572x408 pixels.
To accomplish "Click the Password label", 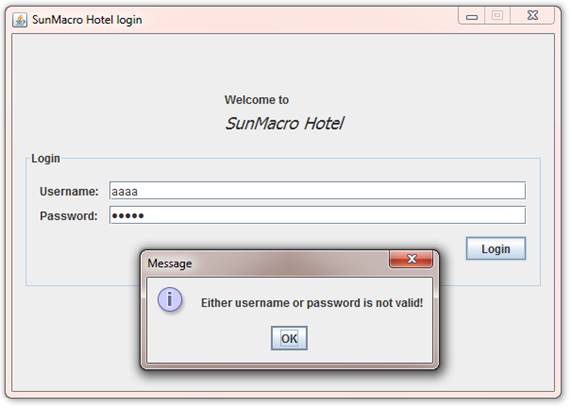I will coord(69,216).
